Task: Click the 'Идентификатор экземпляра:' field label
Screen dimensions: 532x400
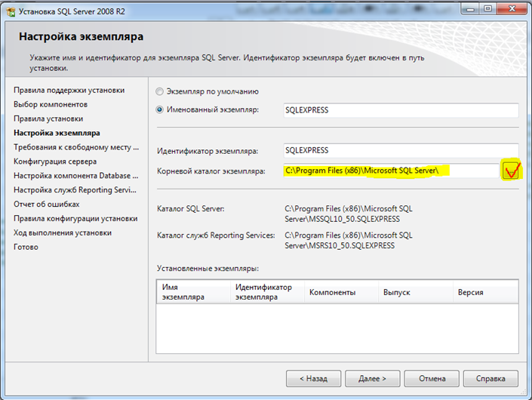Action: (208, 151)
